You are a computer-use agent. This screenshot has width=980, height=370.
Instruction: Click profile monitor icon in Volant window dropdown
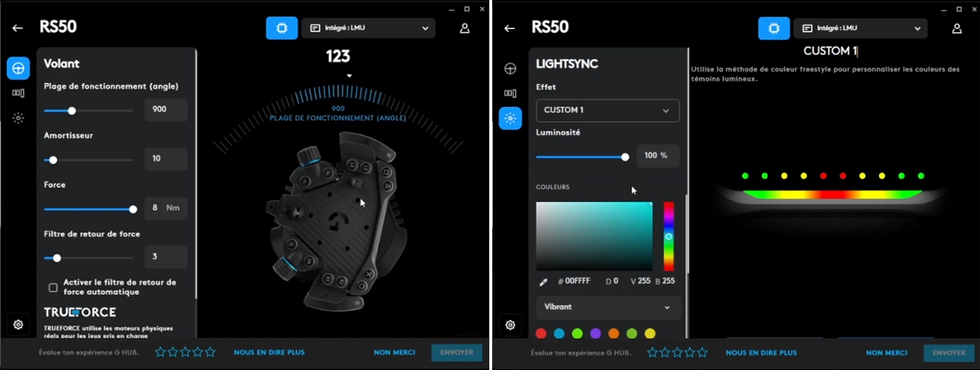[315, 28]
